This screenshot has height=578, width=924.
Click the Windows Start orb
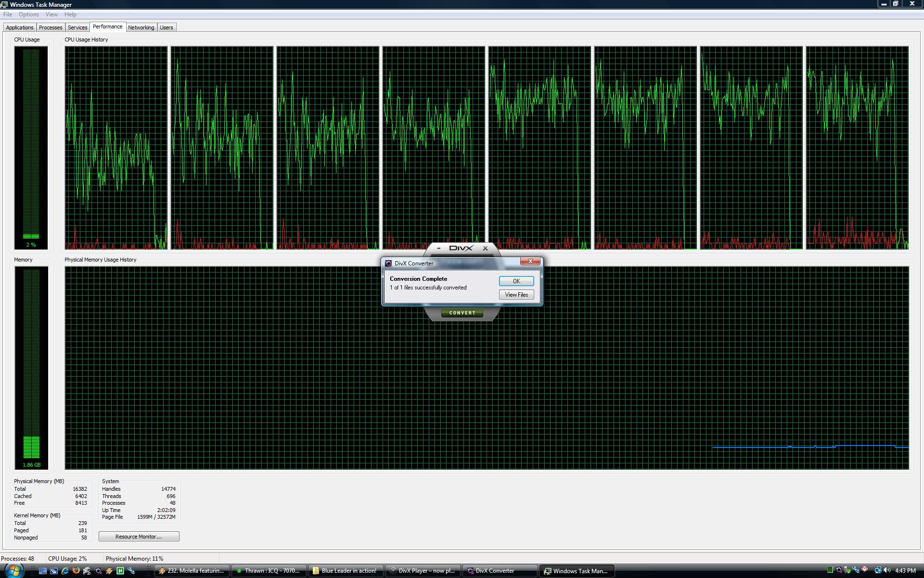(14, 571)
